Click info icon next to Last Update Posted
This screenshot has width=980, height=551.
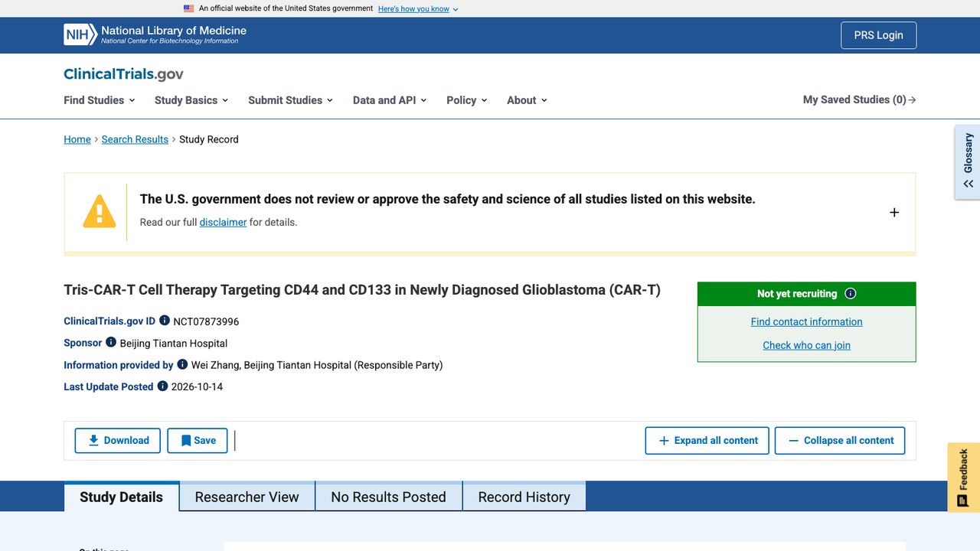pyautogui.click(x=162, y=386)
